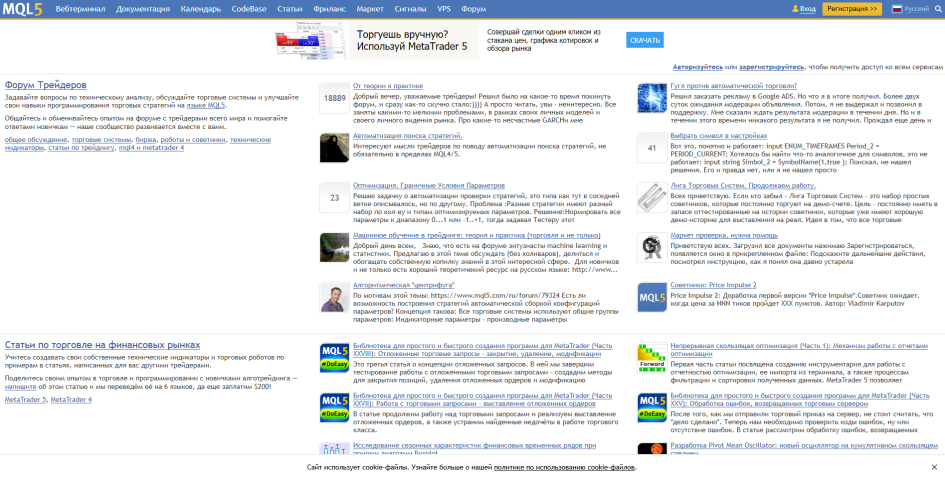Image resolution: width=945 pixels, height=477 pixels.
Task: Click the user icon beside Вход
Action: click(x=795, y=9)
